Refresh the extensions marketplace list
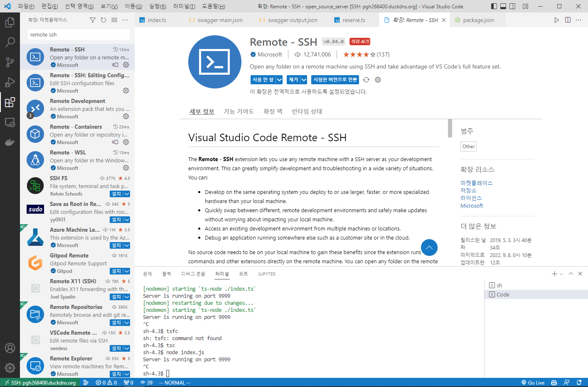 (103, 20)
